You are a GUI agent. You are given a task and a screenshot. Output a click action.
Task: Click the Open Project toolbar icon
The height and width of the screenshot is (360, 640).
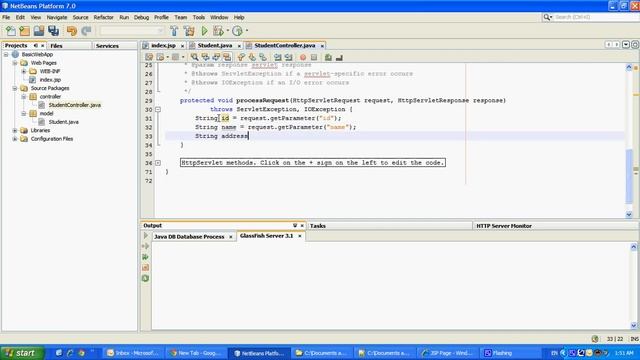click(x=39, y=31)
